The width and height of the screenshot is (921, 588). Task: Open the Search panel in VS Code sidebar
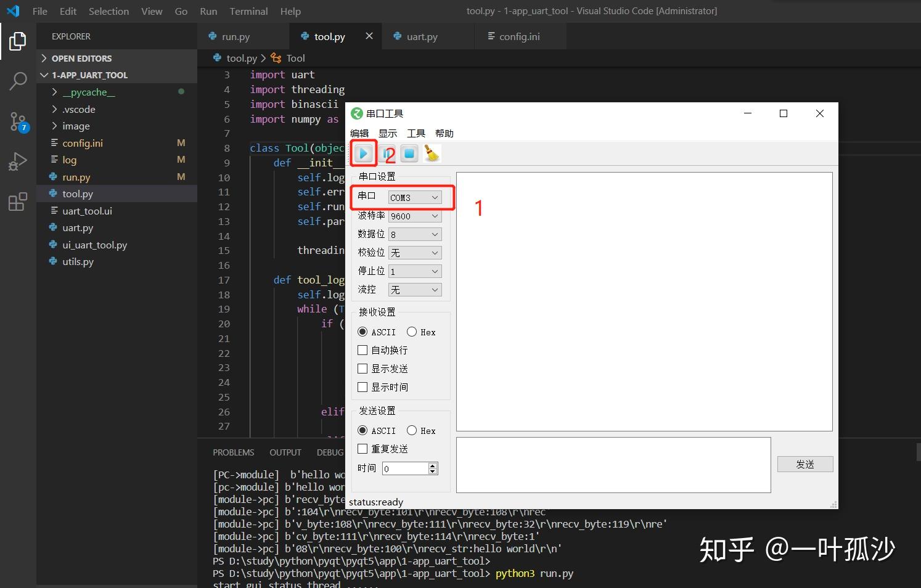pos(18,81)
